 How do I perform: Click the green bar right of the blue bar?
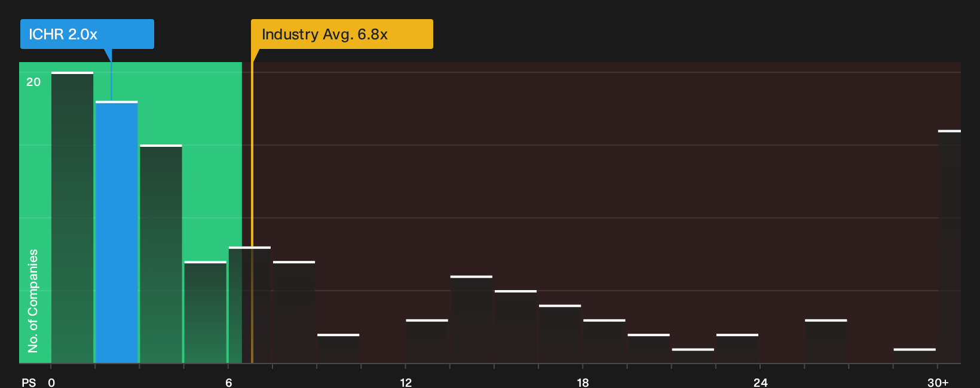click(161, 254)
